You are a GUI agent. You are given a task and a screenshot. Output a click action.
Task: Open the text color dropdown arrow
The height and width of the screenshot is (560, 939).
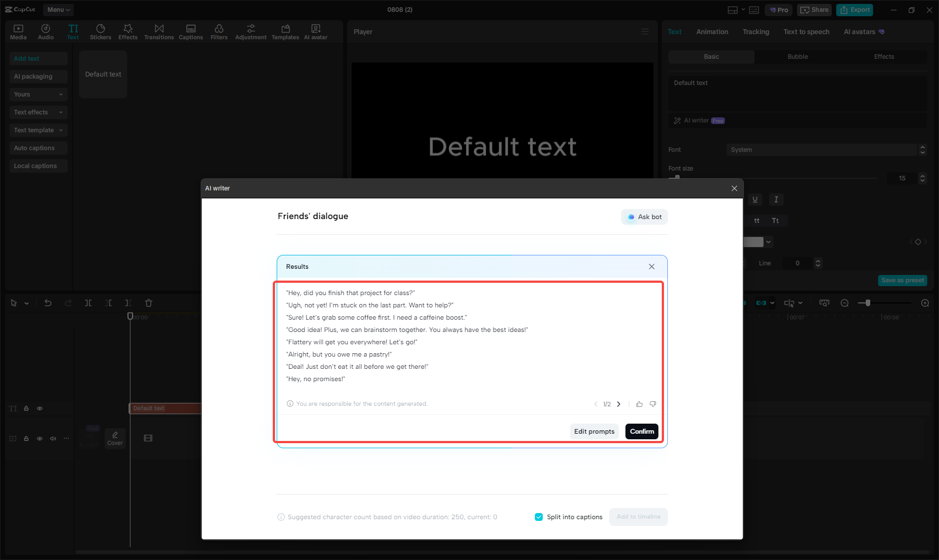pos(769,242)
